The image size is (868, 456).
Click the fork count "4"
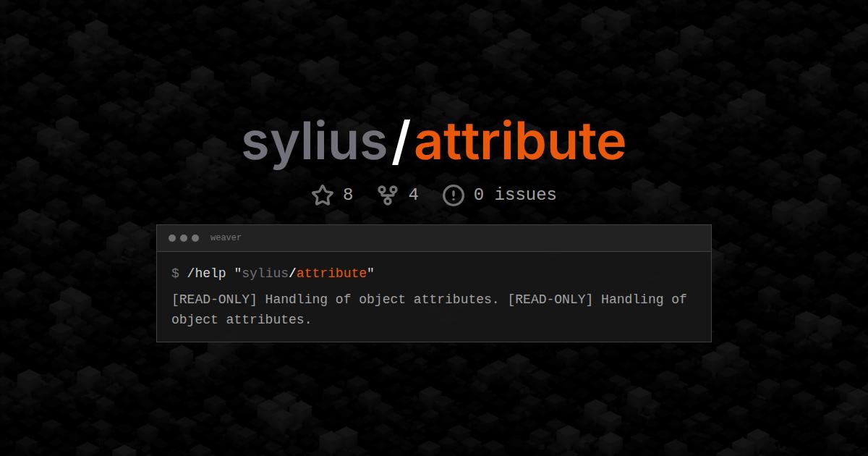413,195
